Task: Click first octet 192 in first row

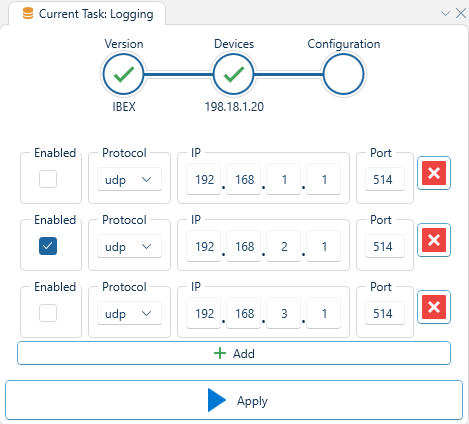Action: (x=204, y=179)
